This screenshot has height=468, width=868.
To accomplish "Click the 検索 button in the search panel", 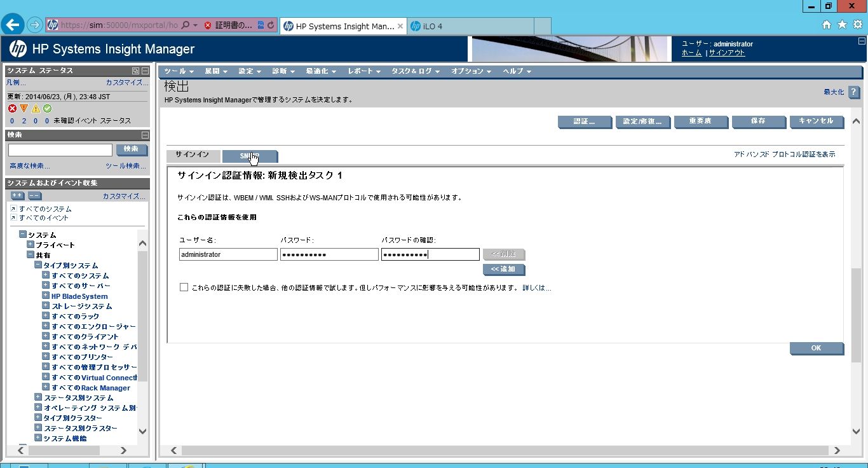I will 132,149.
